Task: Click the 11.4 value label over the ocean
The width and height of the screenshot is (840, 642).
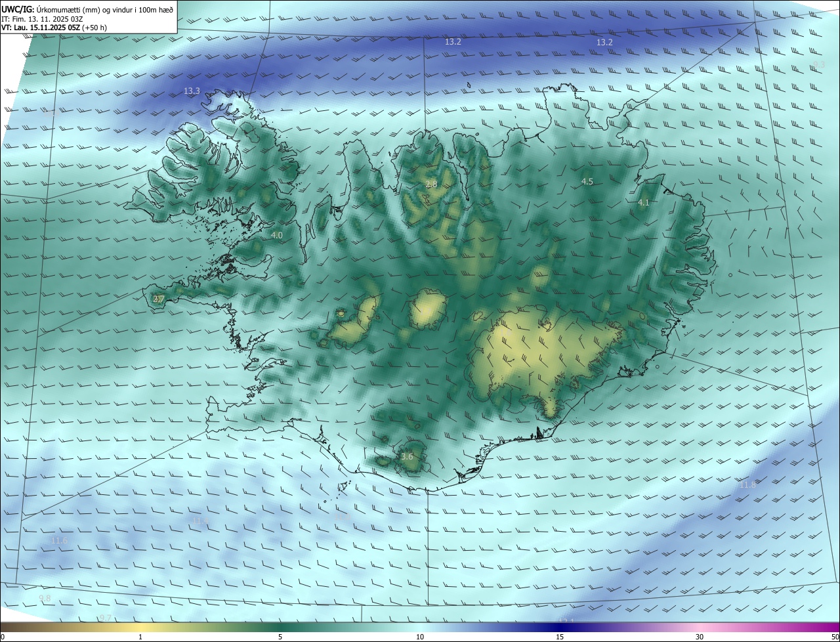Action: 200,521
